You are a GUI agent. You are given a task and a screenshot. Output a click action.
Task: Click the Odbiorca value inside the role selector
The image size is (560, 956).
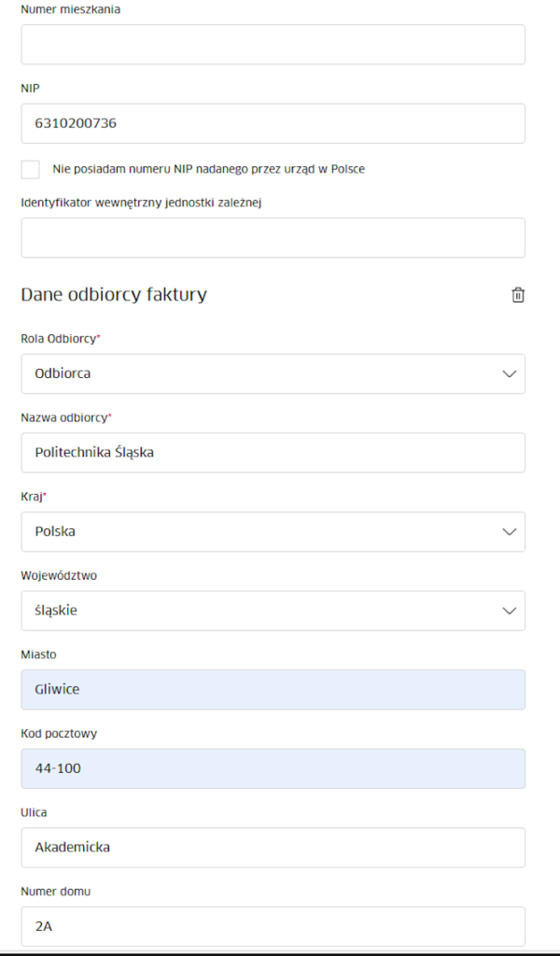pyautogui.click(x=61, y=373)
